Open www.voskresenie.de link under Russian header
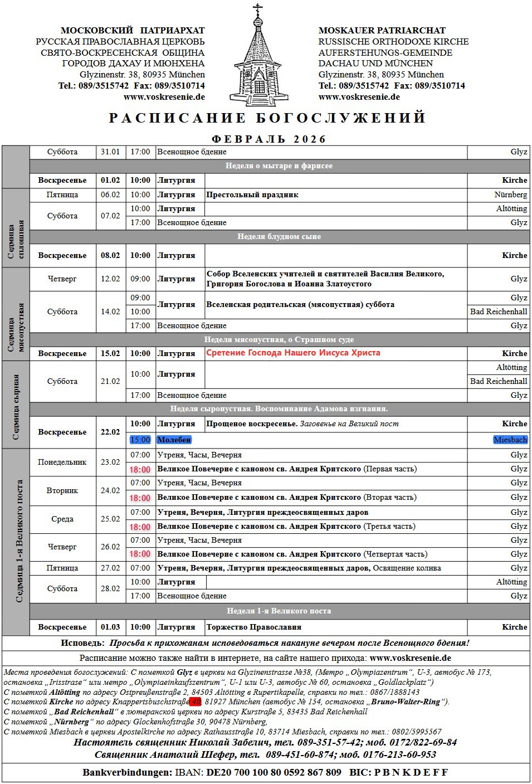Image resolution: width=532 pixels, height=784 pixels. pyautogui.click(x=164, y=97)
